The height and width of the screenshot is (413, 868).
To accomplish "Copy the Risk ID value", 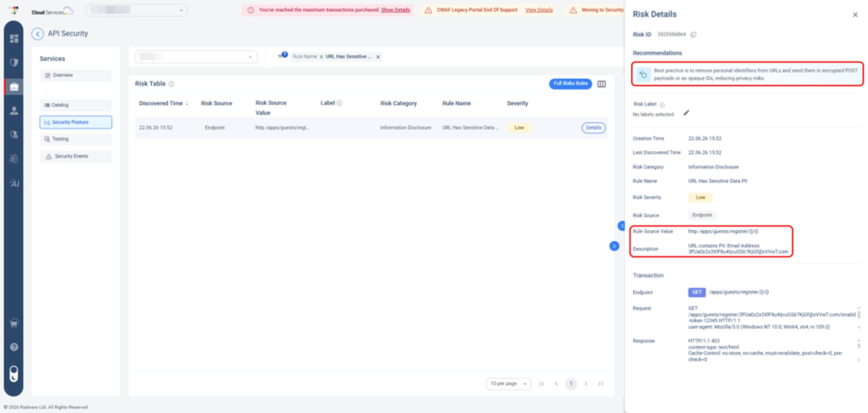I will tap(693, 35).
